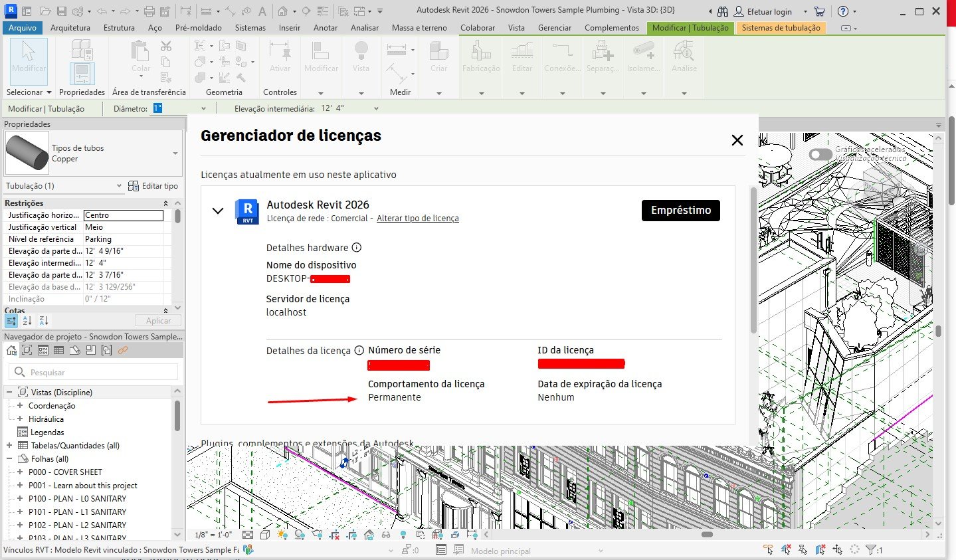This screenshot has height=560, width=956.
Task: Open the Sistemas de tubulação tab
Action: click(x=781, y=28)
